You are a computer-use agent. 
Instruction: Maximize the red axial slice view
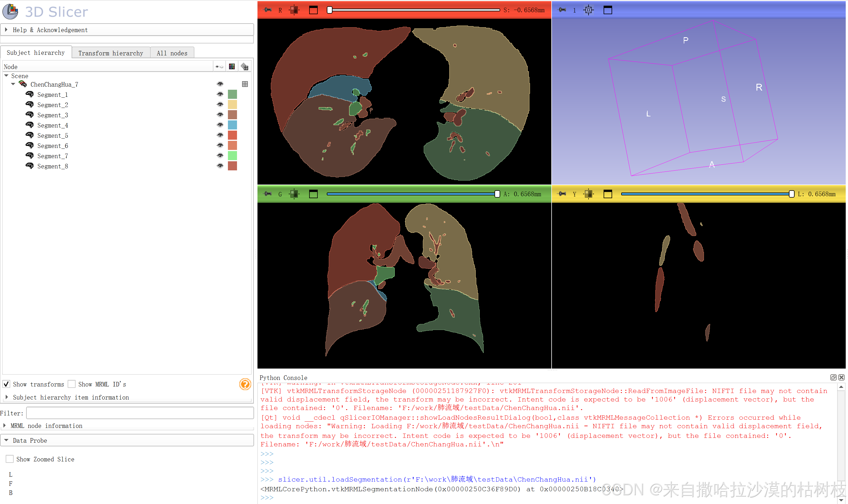[x=313, y=10]
